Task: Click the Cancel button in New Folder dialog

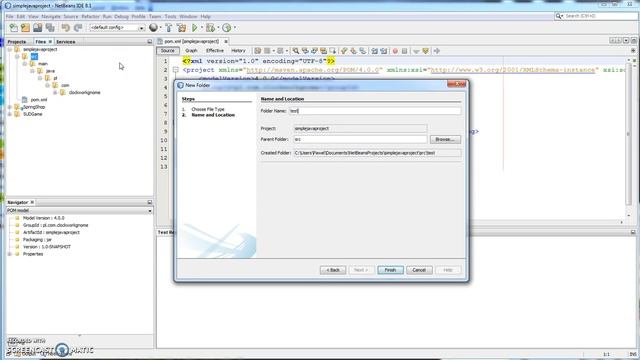Action: point(419,270)
